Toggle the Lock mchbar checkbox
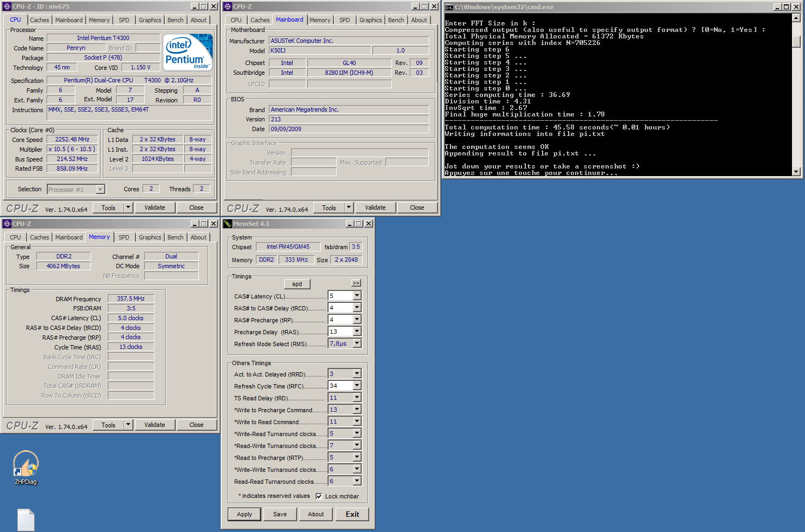Viewport: 805px width, 532px height. tap(319, 496)
